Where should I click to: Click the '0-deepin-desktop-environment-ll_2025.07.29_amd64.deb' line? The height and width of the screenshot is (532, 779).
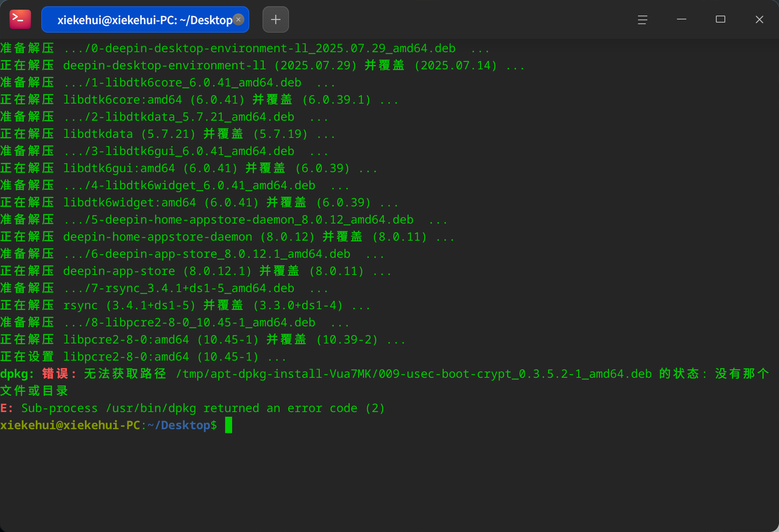(245, 48)
